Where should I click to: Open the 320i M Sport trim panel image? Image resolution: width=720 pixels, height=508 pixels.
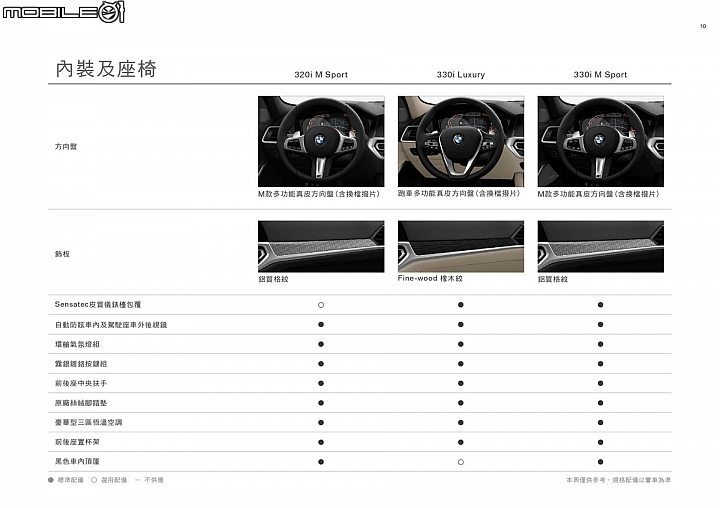[x=321, y=246]
